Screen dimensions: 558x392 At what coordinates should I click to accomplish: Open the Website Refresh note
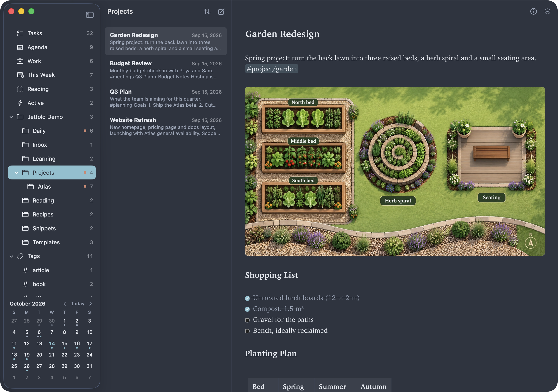(166, 126)
